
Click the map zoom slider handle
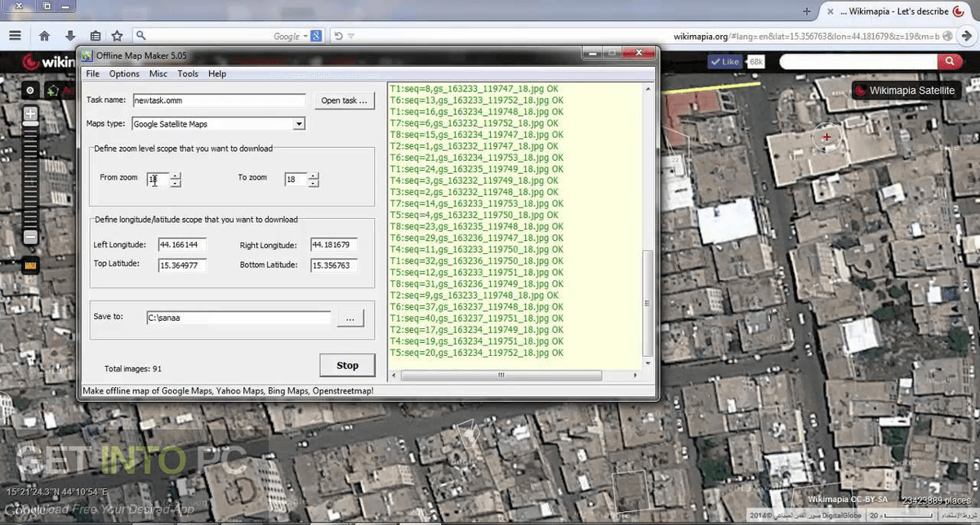point(29,123)
